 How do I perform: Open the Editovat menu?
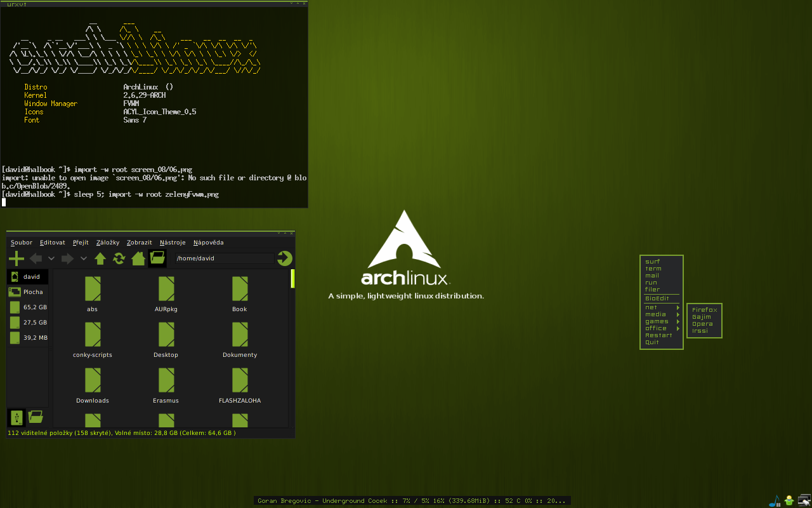[x=53, y=243]
